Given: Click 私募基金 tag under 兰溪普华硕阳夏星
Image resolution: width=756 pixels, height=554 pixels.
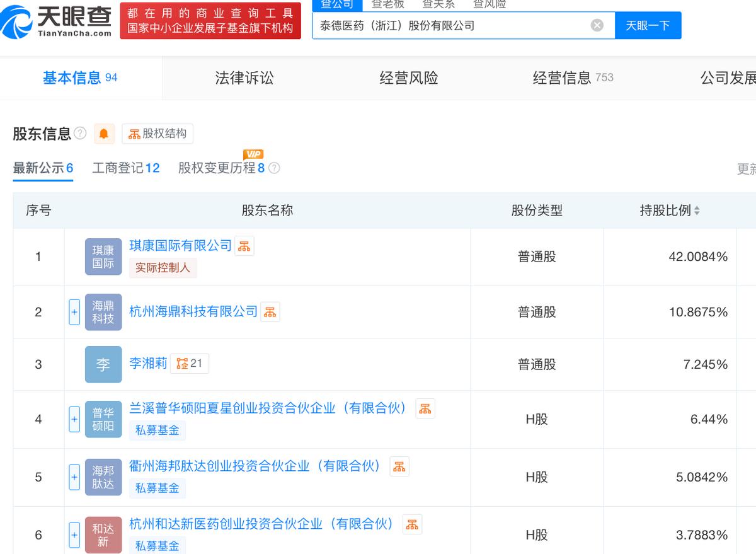Looking at the screenshot, I should 157,430.
